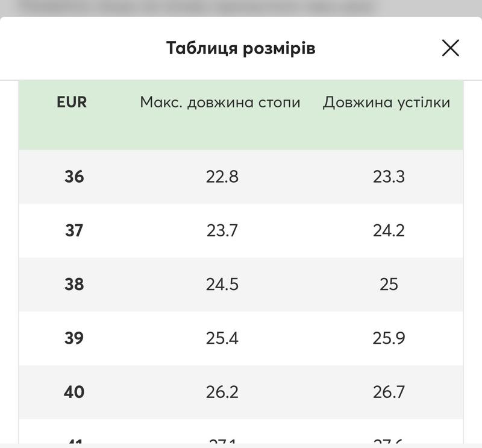This screenshot has height=448, width=482.
Task: Select EUR size 36 row
Action: coord(241,177)
